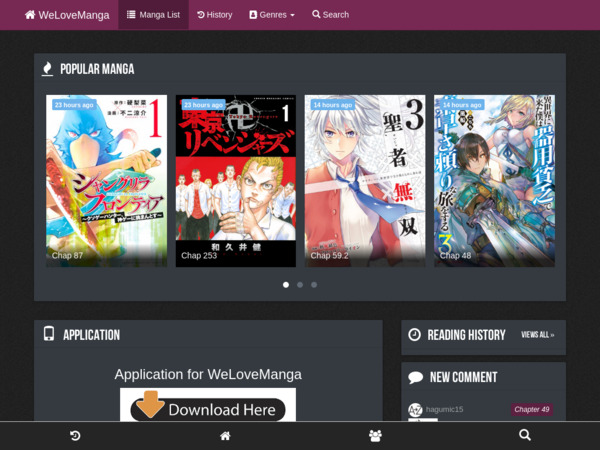The height and width of the screenshot is (450, 600).
Task: Expand the Genres dropdown
Action: tap(272, 15)
